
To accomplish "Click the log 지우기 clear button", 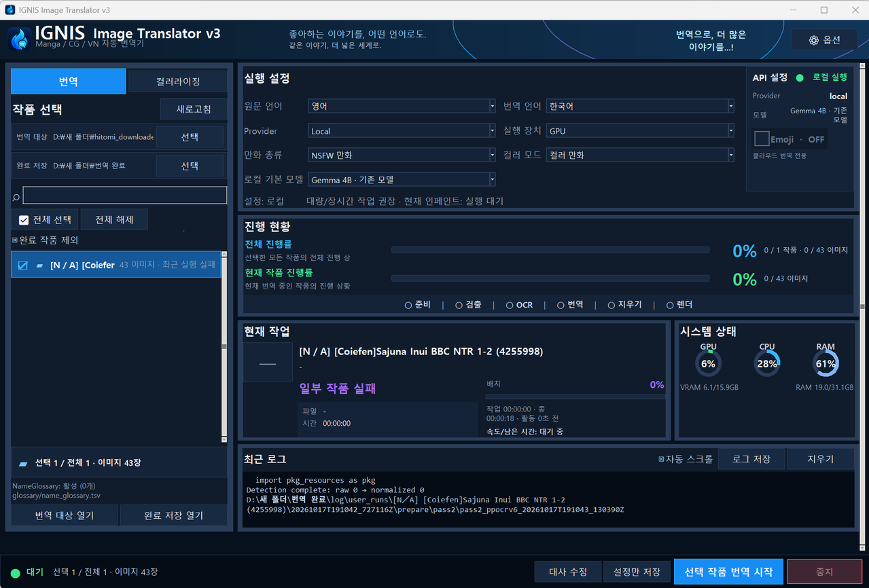I will click(820, 460).
